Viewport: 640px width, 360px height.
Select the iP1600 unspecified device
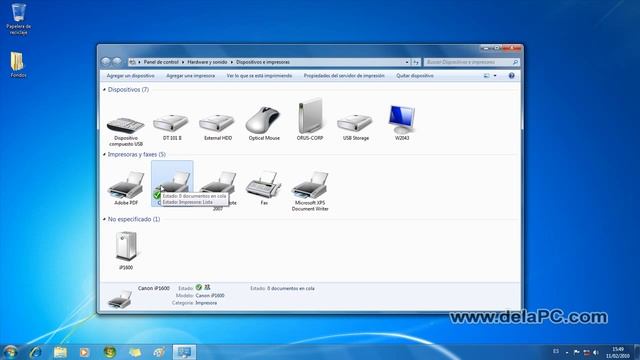(x=126, y=250)
